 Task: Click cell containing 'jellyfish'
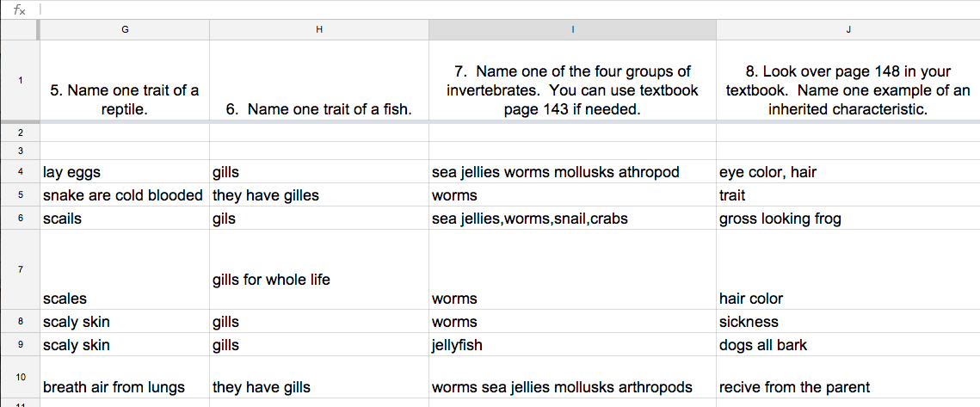572,344
